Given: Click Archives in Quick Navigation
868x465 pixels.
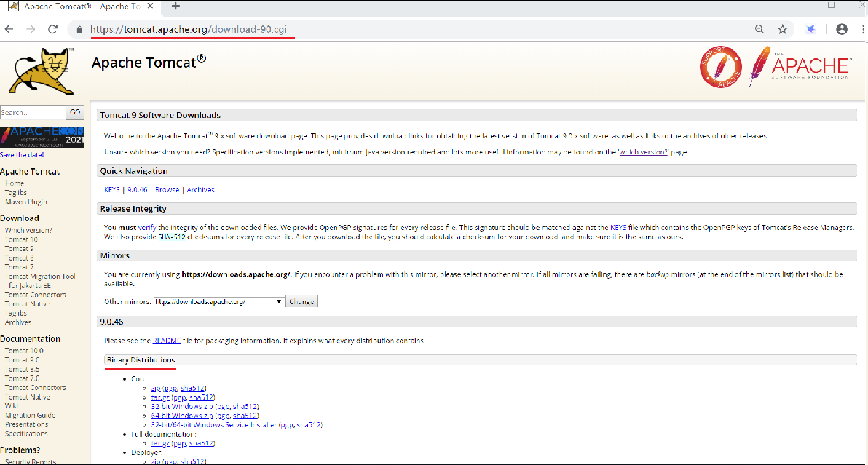Looking at the screenshot, I should pos(200,190).
